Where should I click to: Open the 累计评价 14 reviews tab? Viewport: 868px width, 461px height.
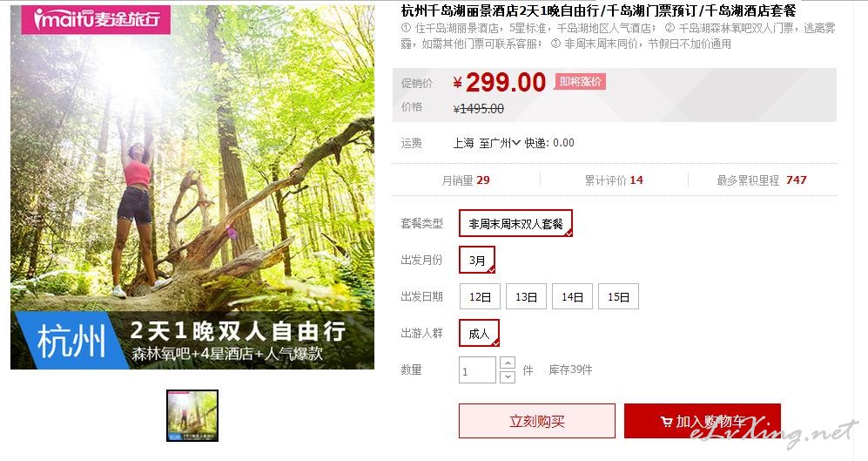click(614, 180)
